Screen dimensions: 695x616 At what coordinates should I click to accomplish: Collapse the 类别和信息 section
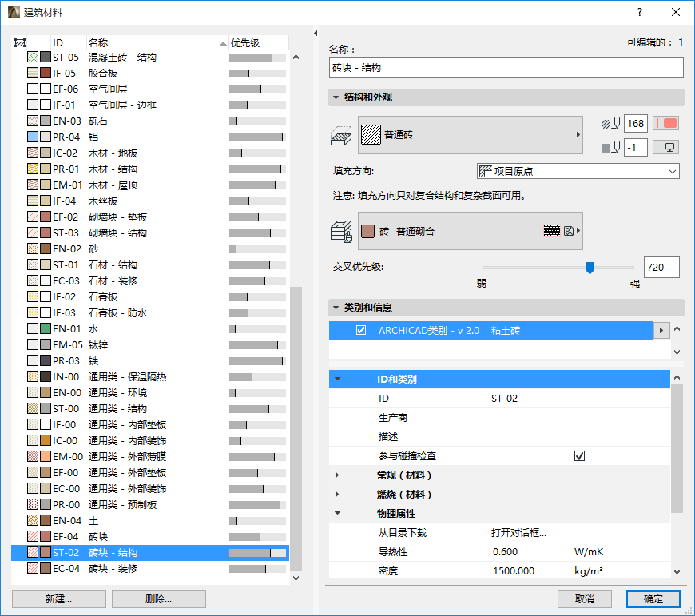coord(336,308)
